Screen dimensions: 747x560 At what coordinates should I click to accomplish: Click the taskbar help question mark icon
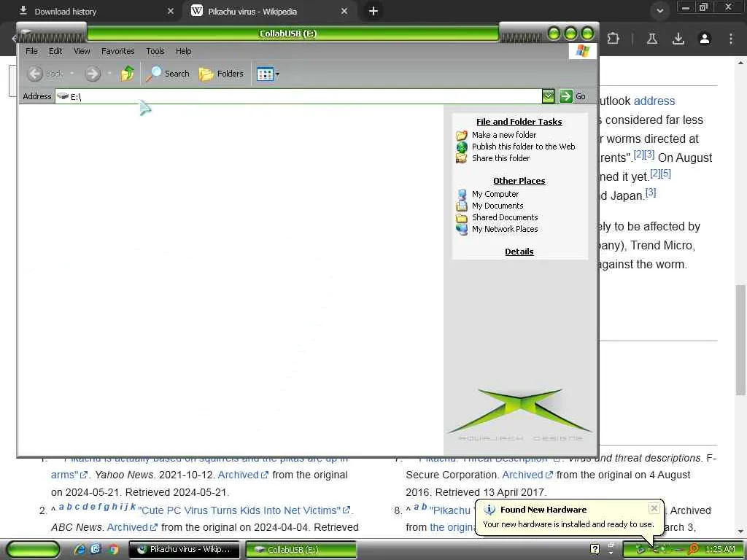(595, 550)
